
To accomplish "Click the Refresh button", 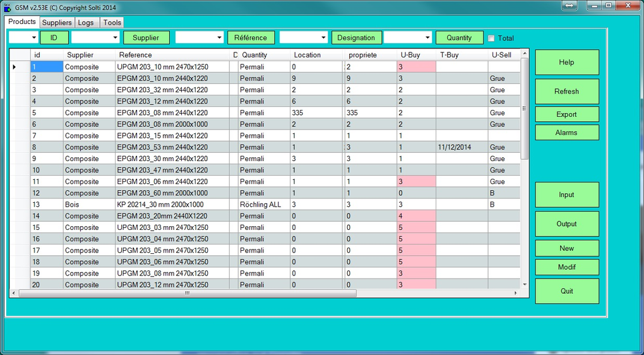I will 566,92.
